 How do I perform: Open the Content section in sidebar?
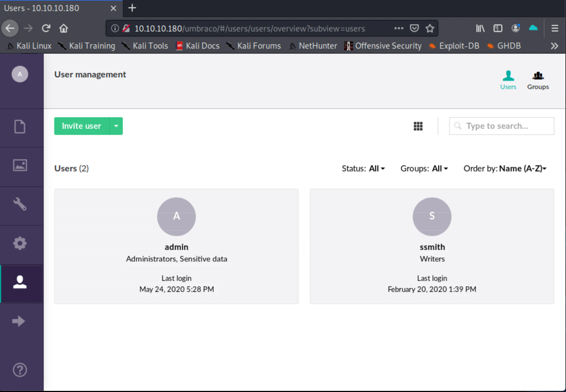20,127
